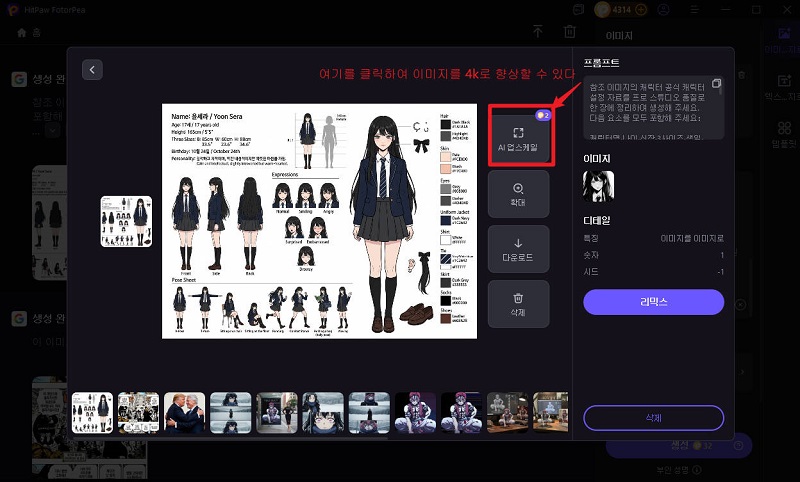Click the HitPaw FotorPea logo icon

(x=13, y=10)
